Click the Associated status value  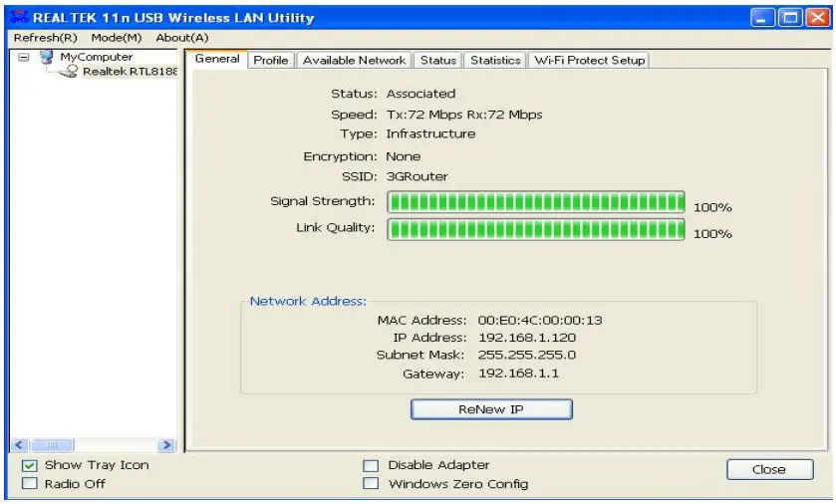420,94
